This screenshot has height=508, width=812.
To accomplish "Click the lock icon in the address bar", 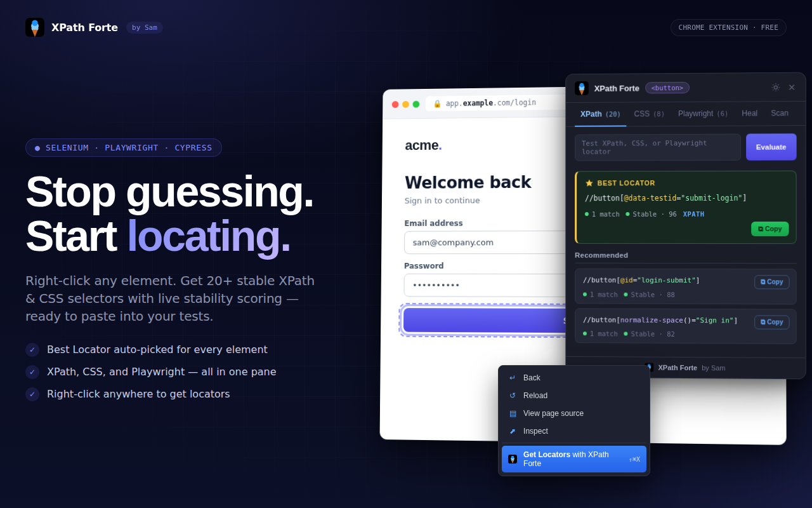I will pyautogui.click(x=437, y=104).
